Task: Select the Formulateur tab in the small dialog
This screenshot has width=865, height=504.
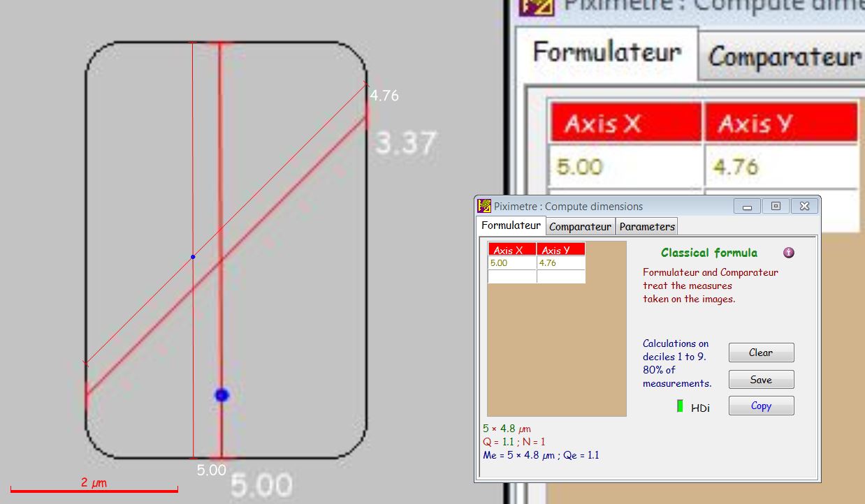Action: [x=511, y=225]
